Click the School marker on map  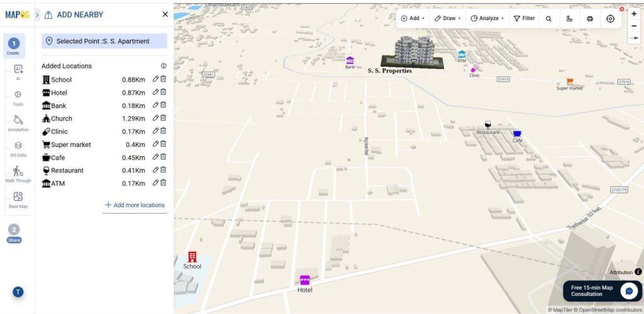[x=192, y=257]
